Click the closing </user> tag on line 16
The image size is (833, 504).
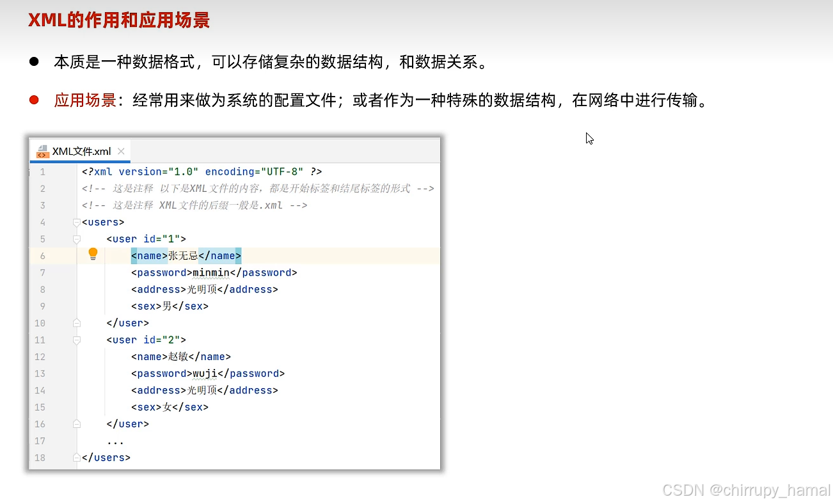coord(128,424)
